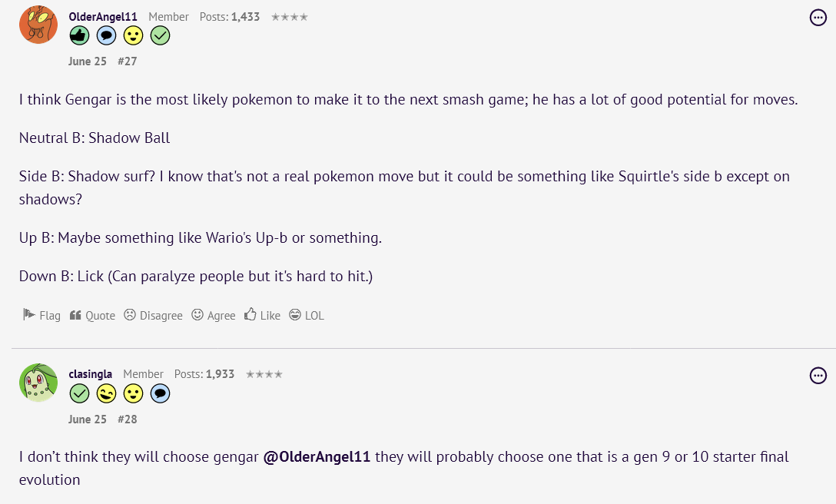Click OlderAngel11's thumbs-up badge icon
The width and height of the screenshot is (836, 504).
79,36
